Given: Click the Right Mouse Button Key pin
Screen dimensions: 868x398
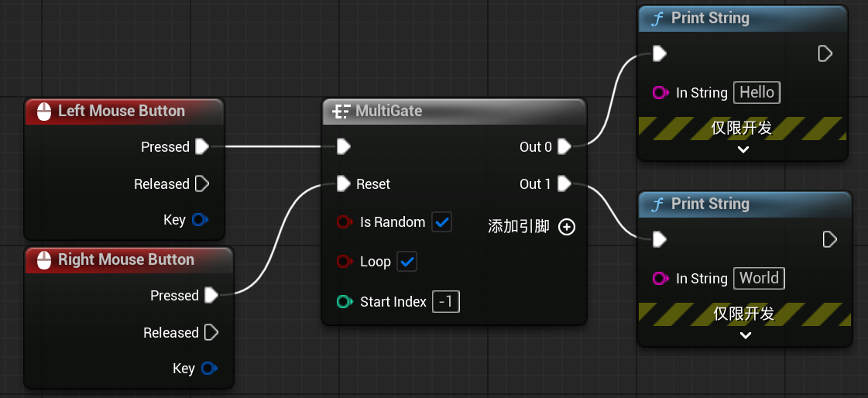Looking at the screenshot, I should [x=208, y=369].
